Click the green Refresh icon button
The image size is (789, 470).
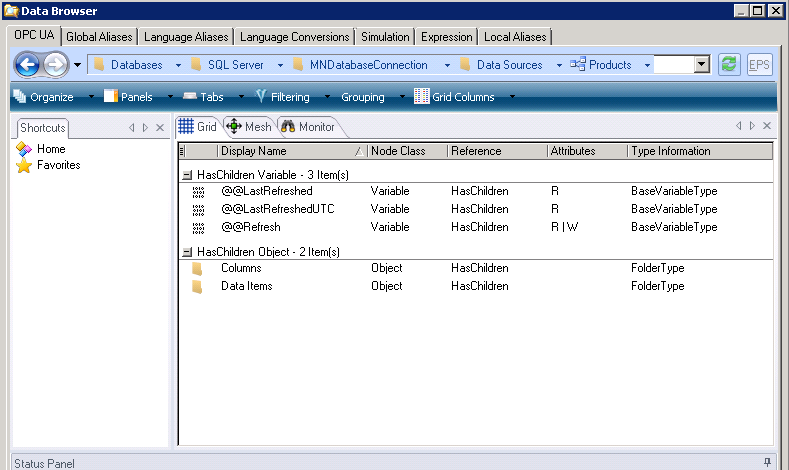tap(730, 65)
